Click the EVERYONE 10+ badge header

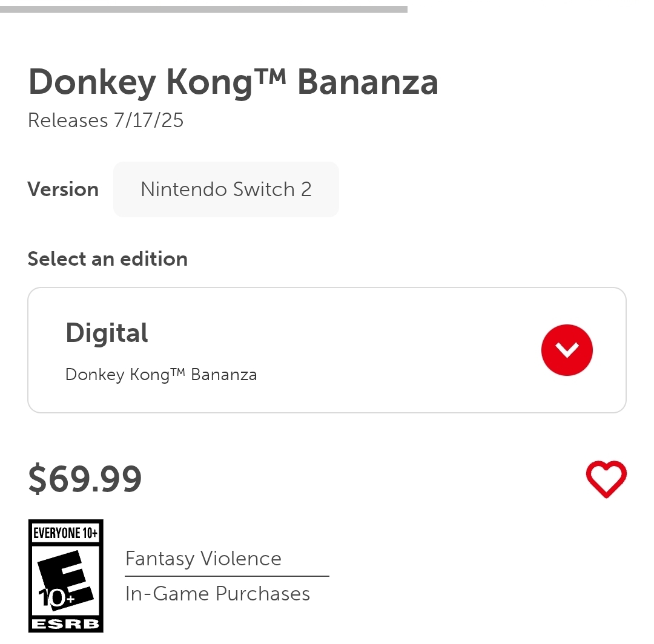(65, 533)
